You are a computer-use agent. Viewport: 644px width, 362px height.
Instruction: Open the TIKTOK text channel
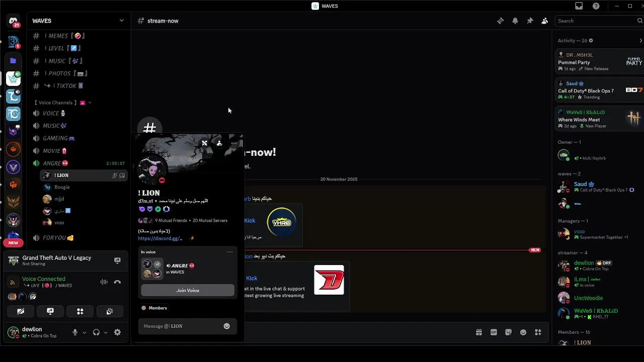coord(78,86)
